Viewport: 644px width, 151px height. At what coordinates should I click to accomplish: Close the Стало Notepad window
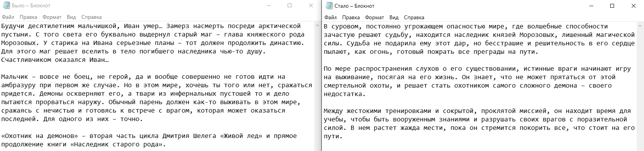tap(633, 6)
